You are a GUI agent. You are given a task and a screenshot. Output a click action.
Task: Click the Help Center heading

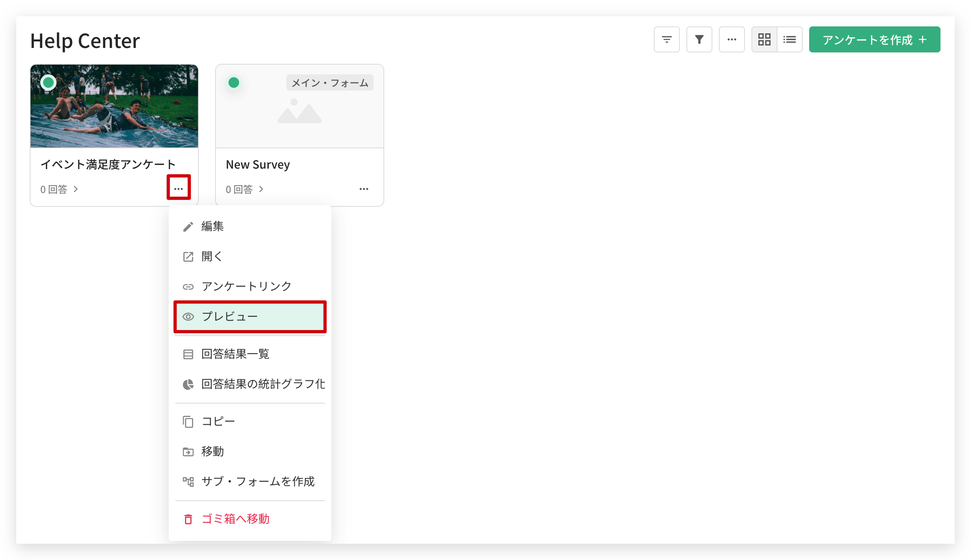[x=85, y=41]
